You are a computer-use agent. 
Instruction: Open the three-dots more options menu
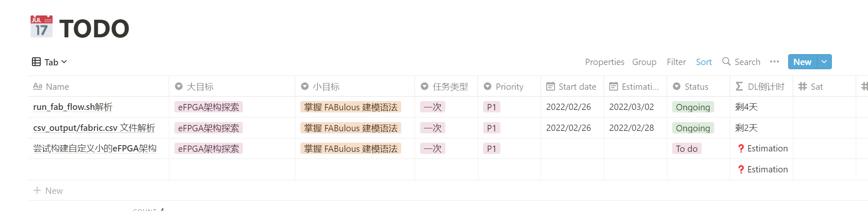click(774, 62)
